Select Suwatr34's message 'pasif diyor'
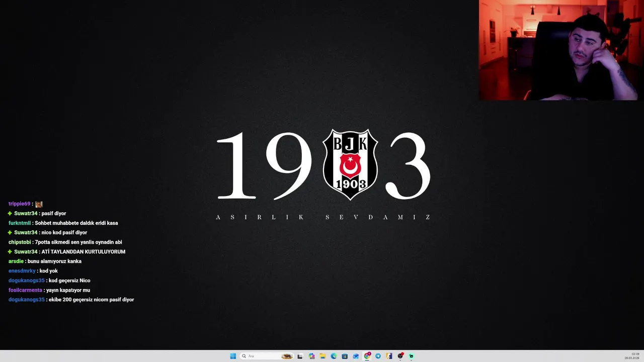The width and height of the screenshot is (644, 362). [54, 213]
